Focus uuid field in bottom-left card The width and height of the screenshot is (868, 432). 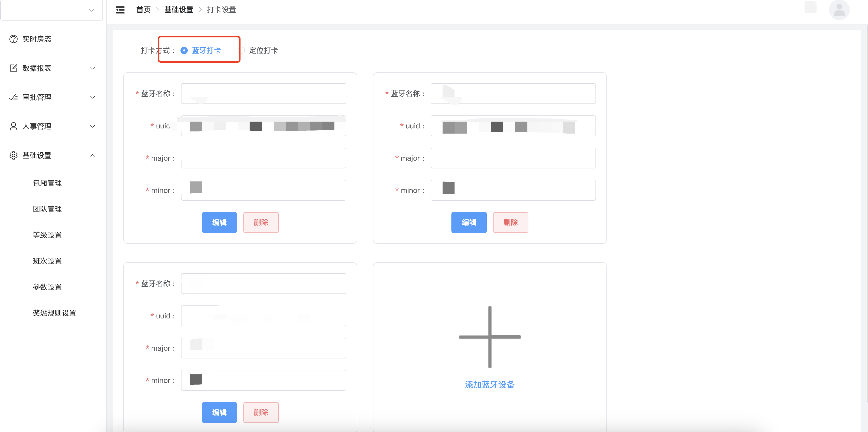(x=263, y=316)
